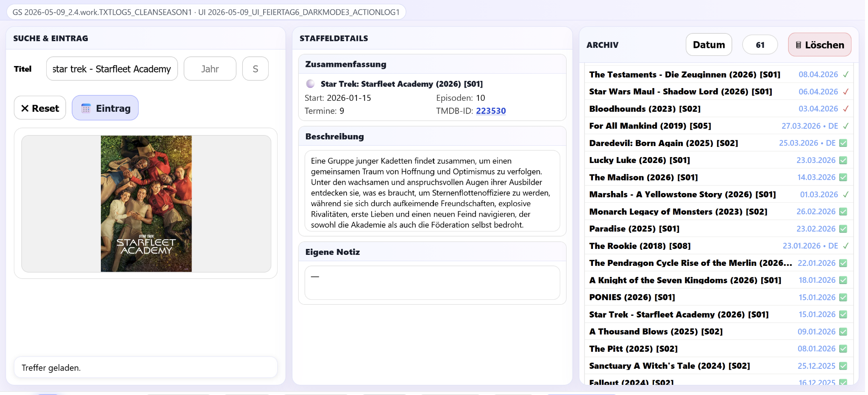Click the green check box for Daredevil: Born Again
Screen dimensions: 868x395
pos(843,143)
